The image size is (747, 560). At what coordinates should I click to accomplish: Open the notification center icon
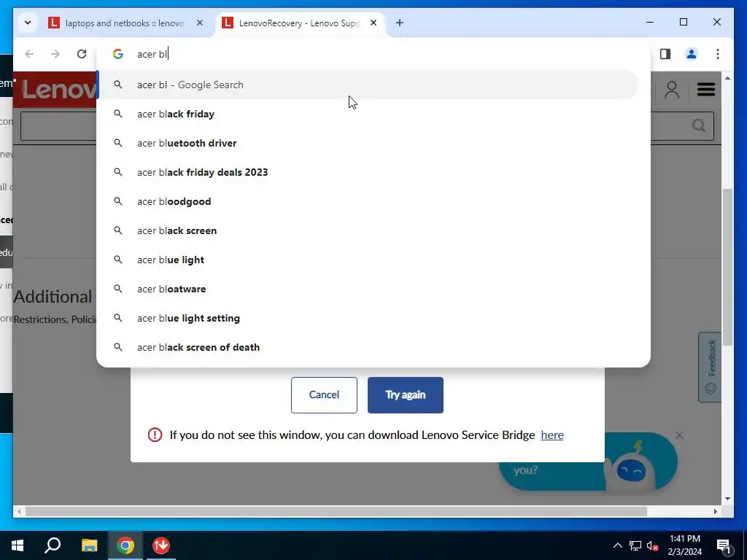click(724, 545)
